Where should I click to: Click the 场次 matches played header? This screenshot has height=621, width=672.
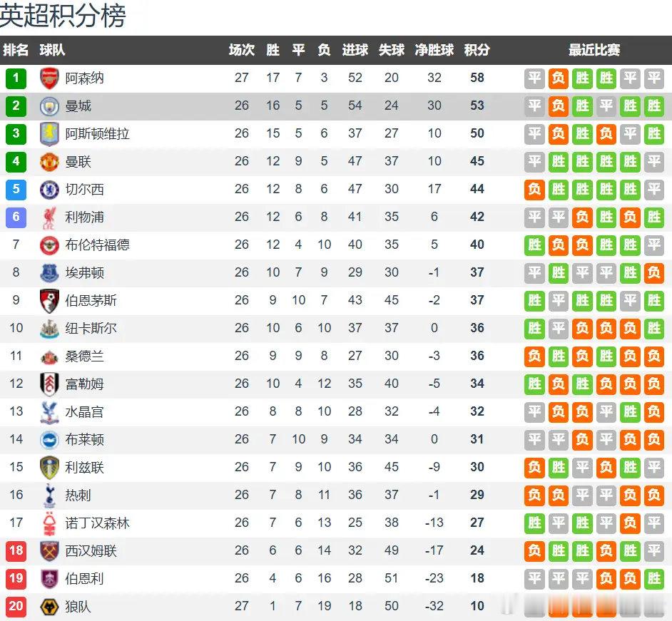pos(242,50)
